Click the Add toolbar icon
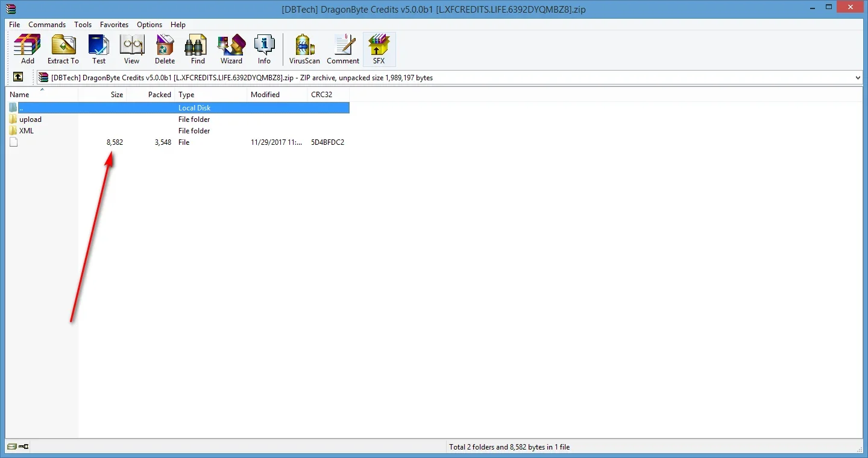This screenshot has height=458, width=868. pyautogui.click(x=28, y=49)
